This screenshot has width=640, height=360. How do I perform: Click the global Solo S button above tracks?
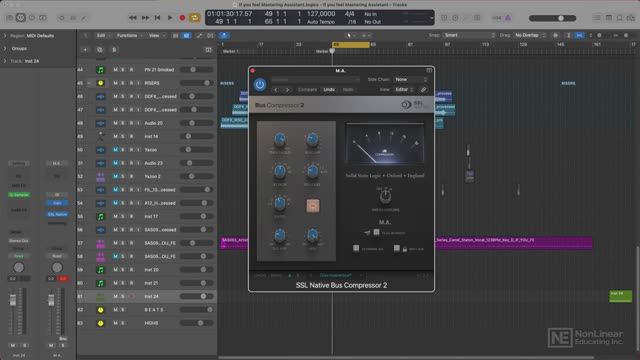114,50
